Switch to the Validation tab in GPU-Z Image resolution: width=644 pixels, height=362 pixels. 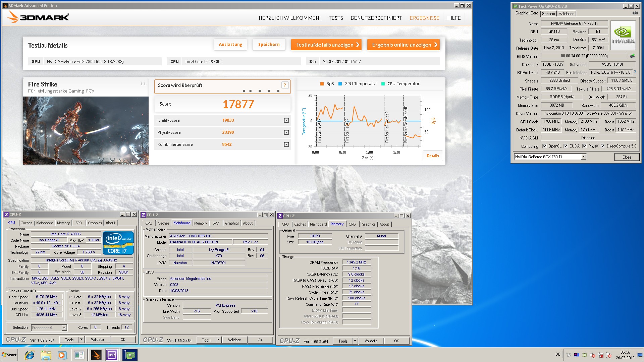click(x=567, y=14)
